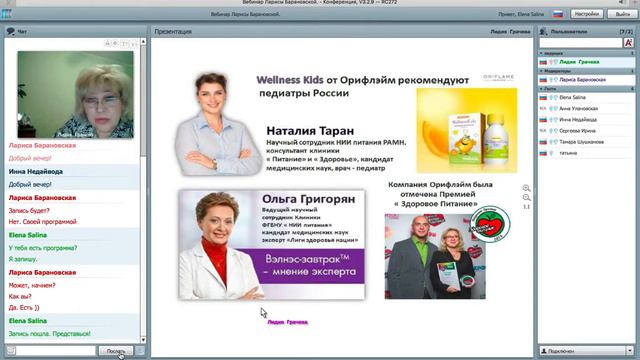Viewport: 640px width, 360px height.
Task: Click the Ольга Григорян banner on the slide
Action: pyautogui.click(x=272, y=244)
